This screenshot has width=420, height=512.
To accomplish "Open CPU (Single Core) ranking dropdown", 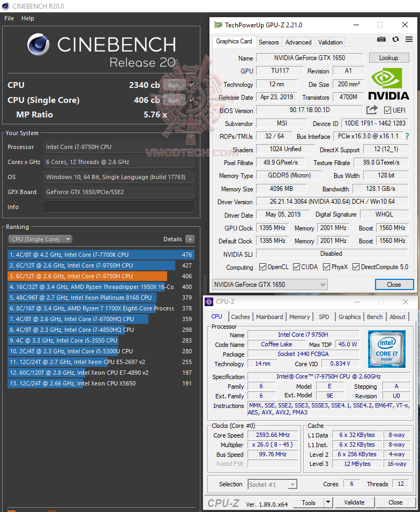I will click(40, 239).
